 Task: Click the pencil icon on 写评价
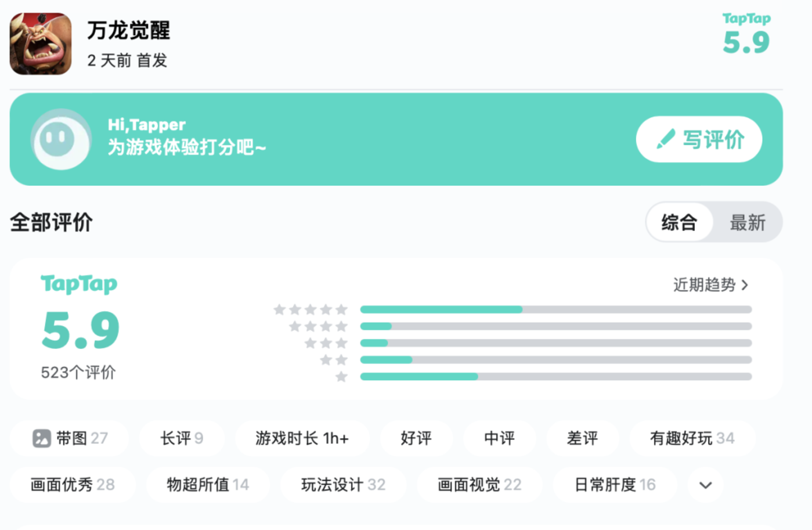point(665,139)
